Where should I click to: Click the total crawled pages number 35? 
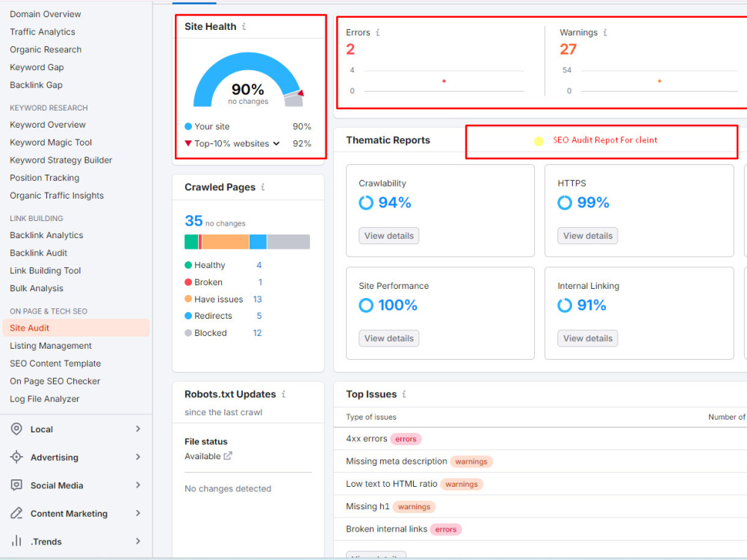tap(193, 221)
